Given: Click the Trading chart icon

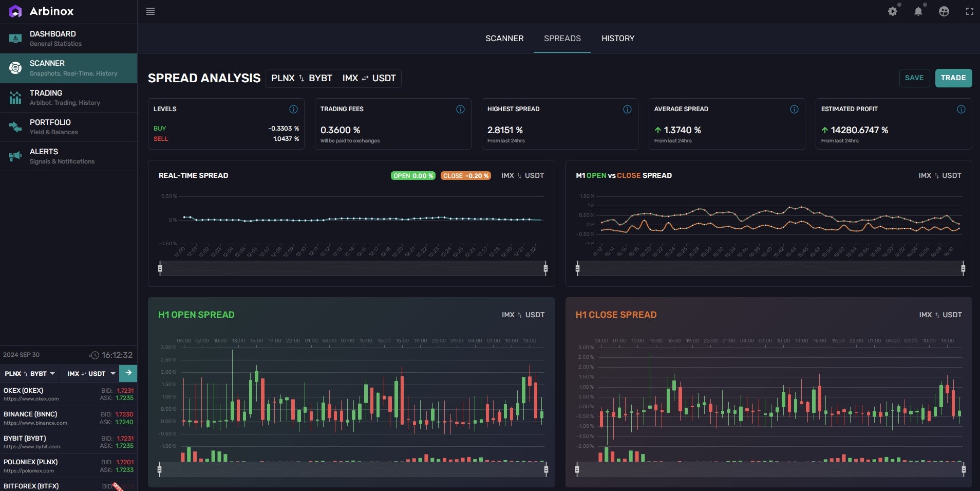Looking at the screenshot, I should pyautogui.click(x=15, y=97).
